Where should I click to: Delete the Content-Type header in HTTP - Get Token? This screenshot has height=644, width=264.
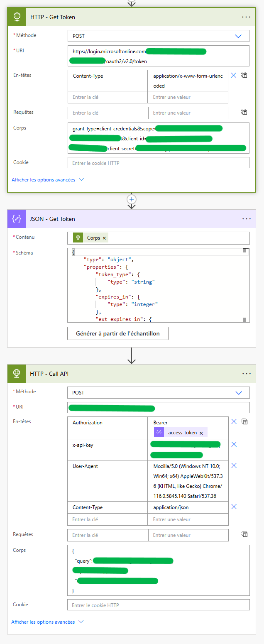[233, 75]
